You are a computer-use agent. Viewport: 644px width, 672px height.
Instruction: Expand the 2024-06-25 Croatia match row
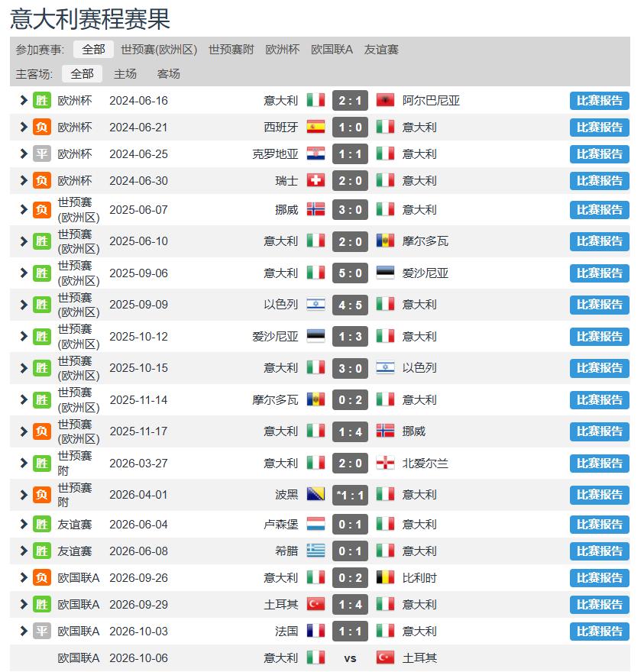[24, 153]
